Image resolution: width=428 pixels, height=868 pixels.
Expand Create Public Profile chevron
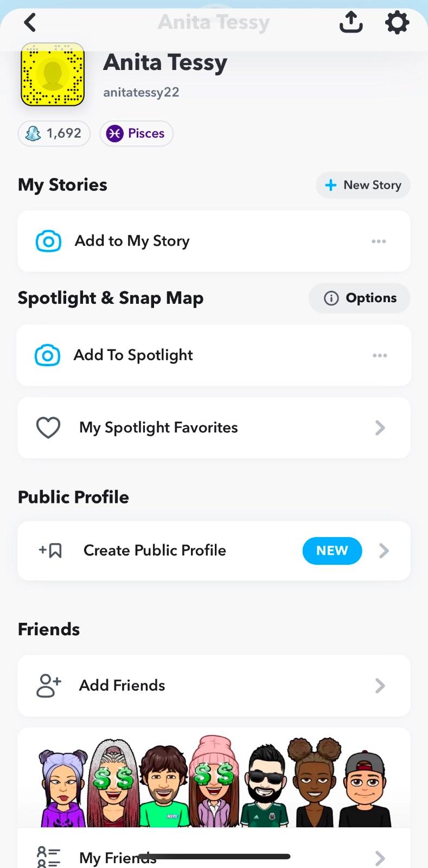(x=384, y=551)
